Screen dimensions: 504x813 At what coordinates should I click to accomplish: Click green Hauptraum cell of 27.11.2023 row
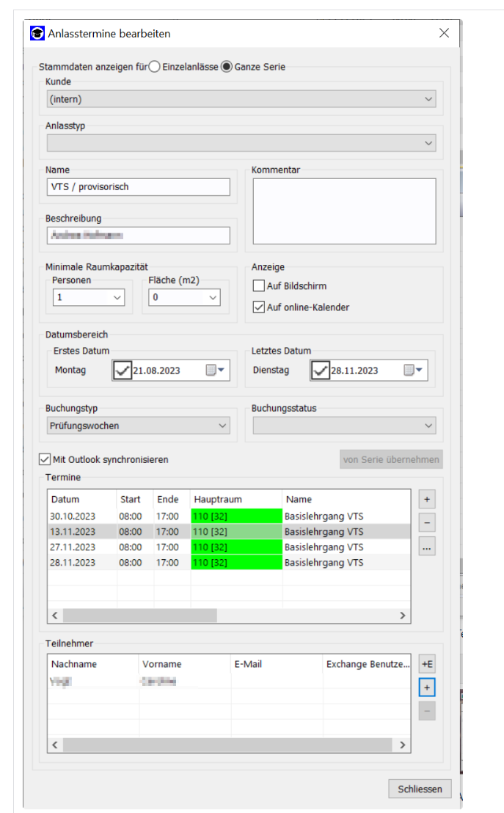pos(236,547)
